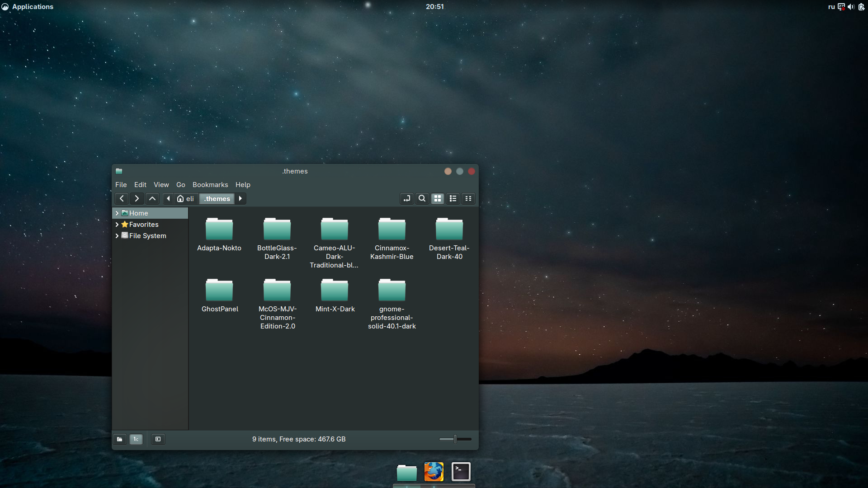Go up to parent folder

click(152, 198)
